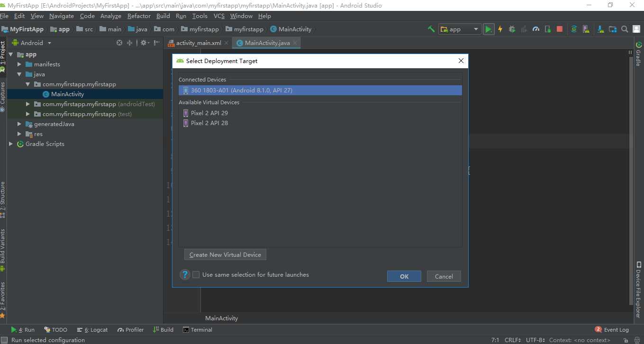This screenshot has width=644, height=344.
Task: Click OK in the deployment dialog
Action: (404, 276)
